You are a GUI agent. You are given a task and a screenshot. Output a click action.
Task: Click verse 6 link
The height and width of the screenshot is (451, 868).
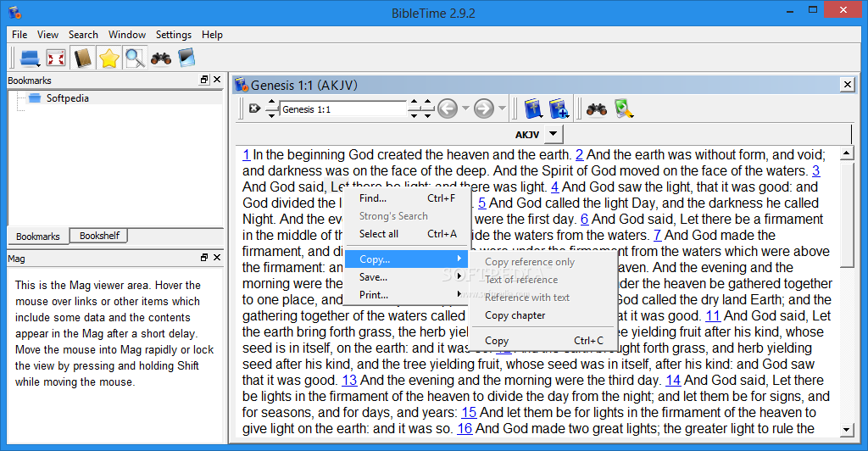[584, 219]
